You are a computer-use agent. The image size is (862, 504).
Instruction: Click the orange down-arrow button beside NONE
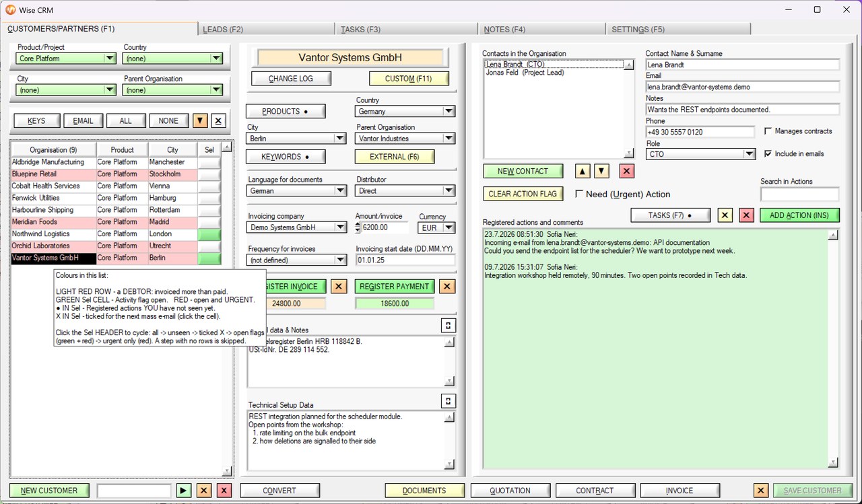click(x=200, y=120)
